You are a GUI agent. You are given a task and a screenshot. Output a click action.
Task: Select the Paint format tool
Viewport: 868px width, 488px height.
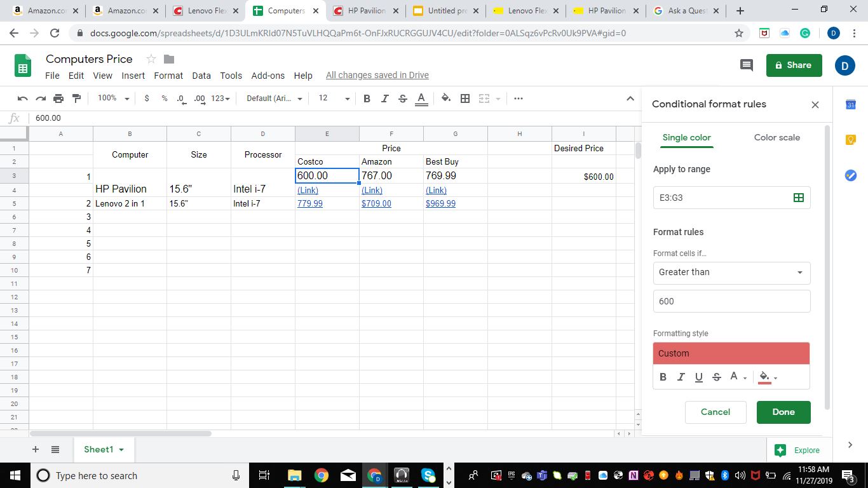click(76, 98)
